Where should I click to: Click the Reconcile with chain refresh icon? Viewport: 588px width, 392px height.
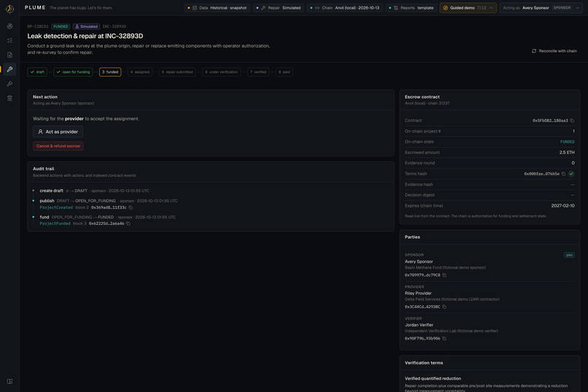click(x=534, y=51)
